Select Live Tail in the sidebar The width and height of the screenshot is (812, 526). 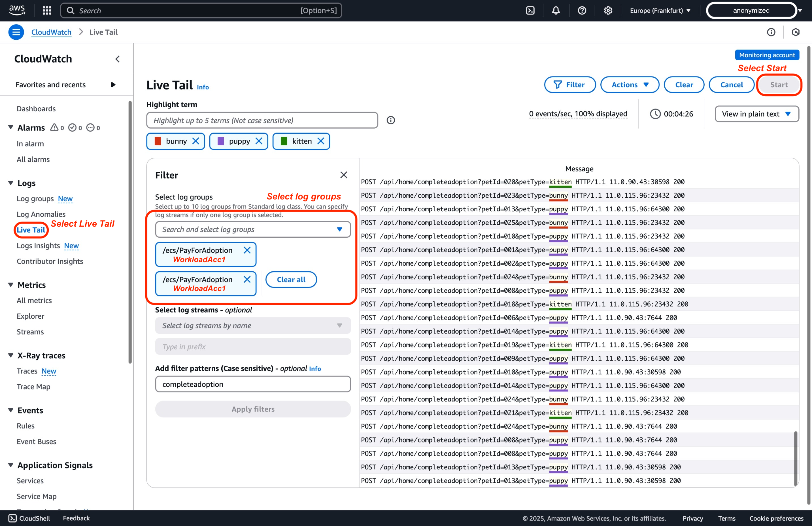pos(31,230)
